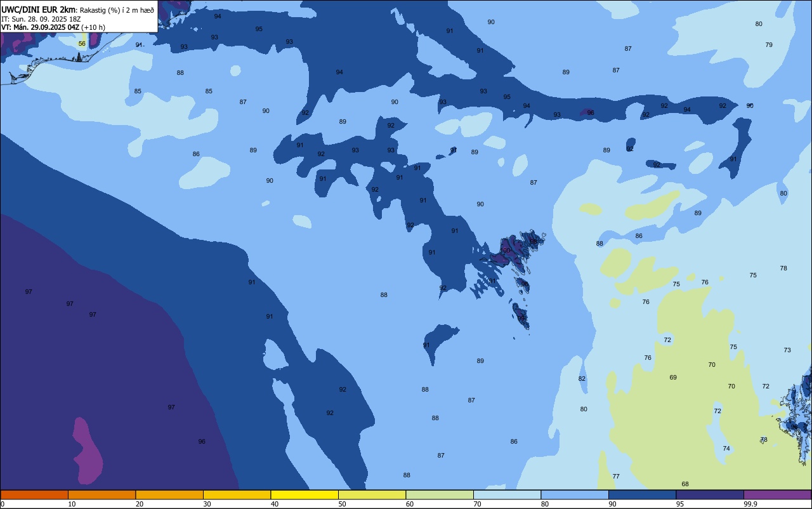This screenshot has width=812, height=509.
Task: Click the '56' humidity value on the map
Action: pos(82,44)
